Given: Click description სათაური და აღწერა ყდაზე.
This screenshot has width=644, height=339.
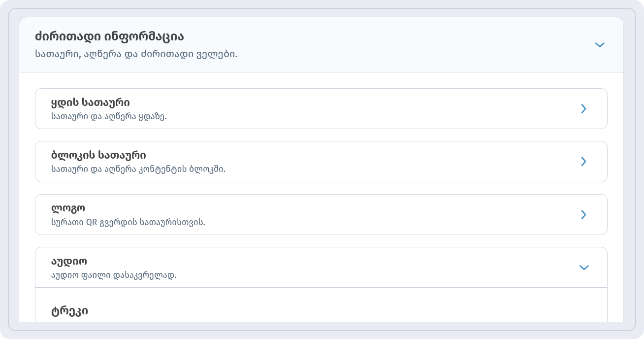Looking at the screenshot, I should (109, 117).
